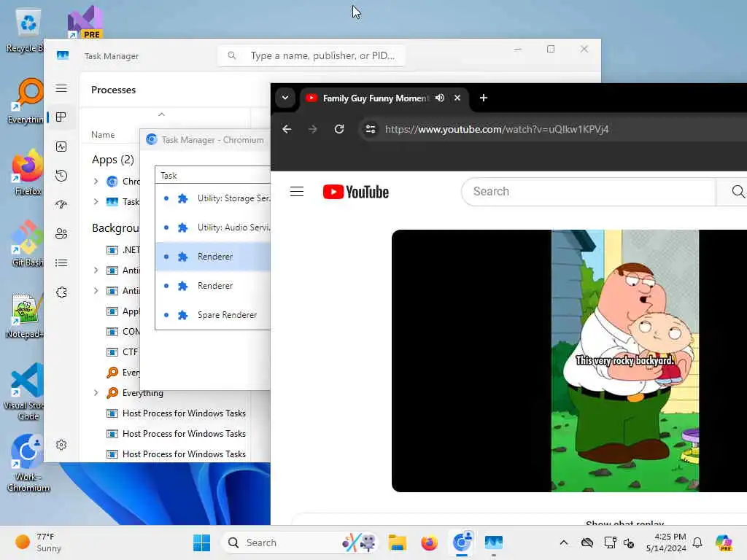Open the weather widget showing 77°F Sunny

point(38,542)
